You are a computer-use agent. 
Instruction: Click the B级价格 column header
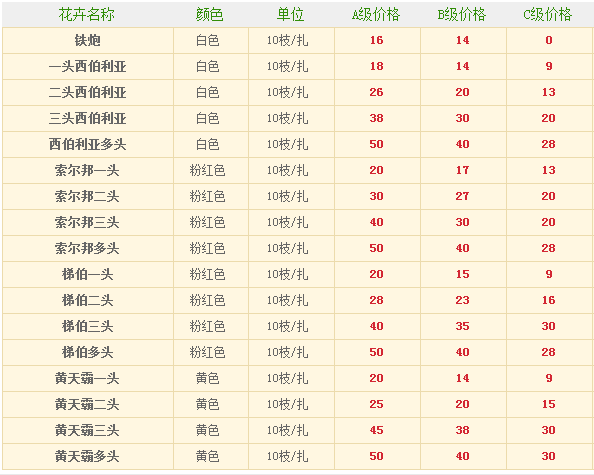pos(462,15)
